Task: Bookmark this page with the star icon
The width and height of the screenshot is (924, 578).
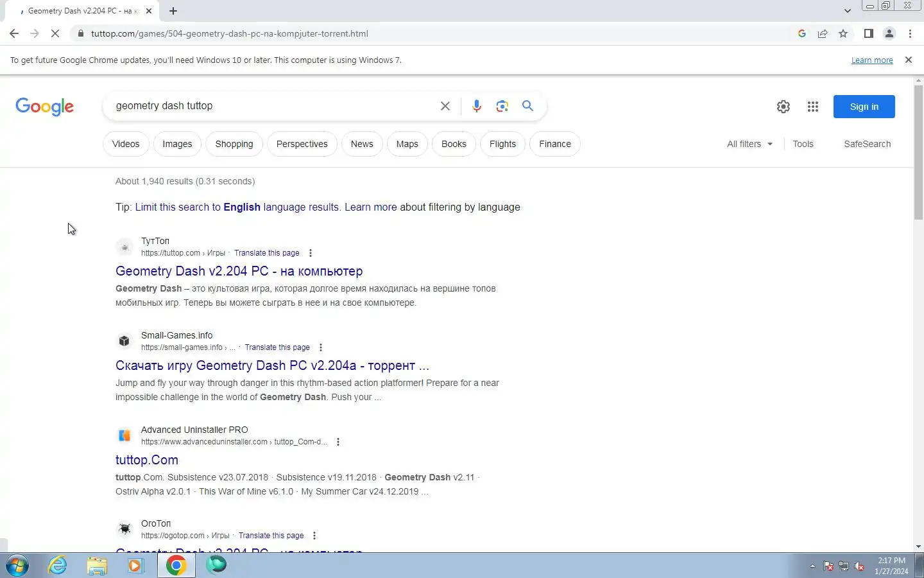Action: click(843, 33)
